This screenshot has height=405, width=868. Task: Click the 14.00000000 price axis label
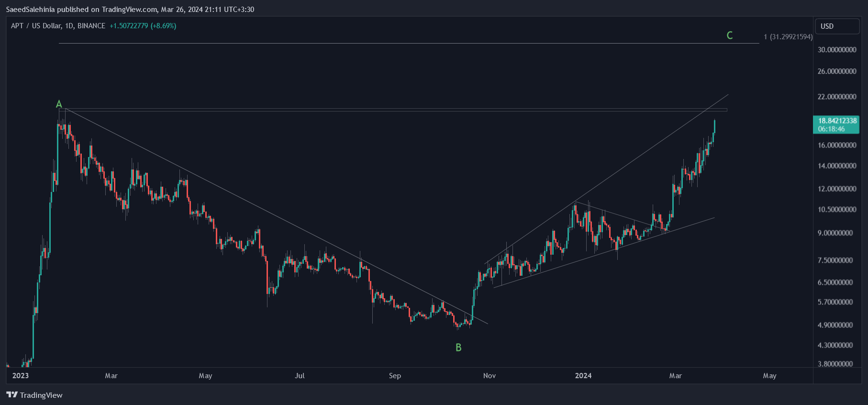click(x=837, y=166)
